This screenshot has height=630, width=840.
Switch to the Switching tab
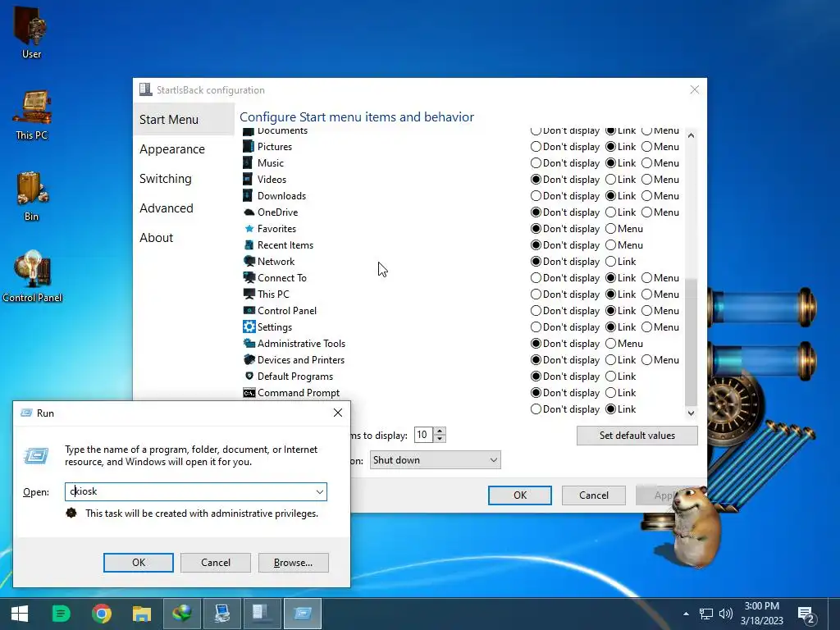[x=165, y=178]
